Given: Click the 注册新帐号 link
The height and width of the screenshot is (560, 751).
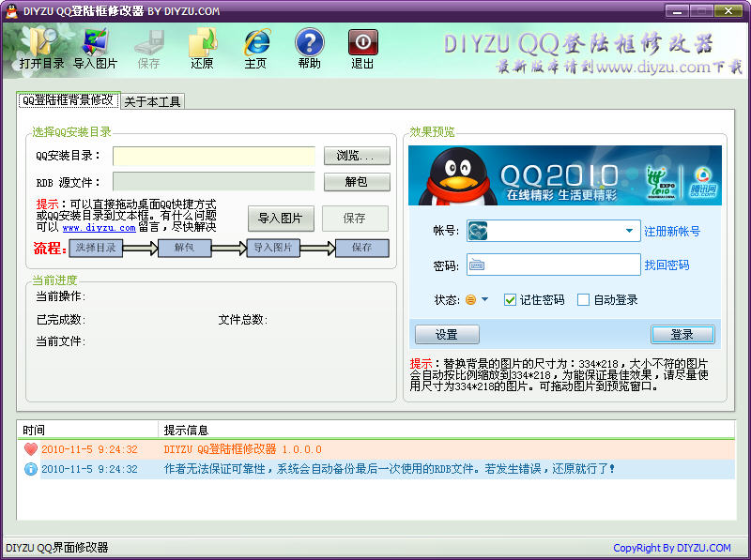Looking at the screenshot, I should 671,232.
